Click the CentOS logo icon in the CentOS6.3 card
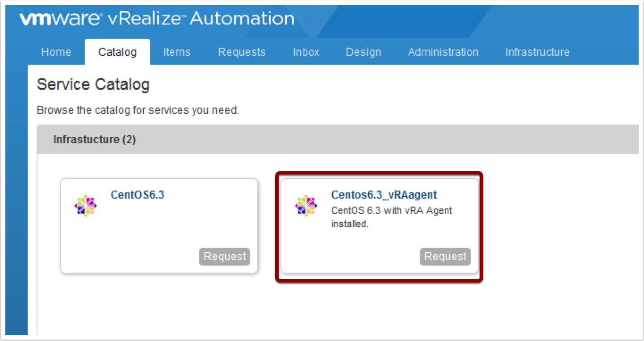This screenshot has width=644, height=341. 85,206
